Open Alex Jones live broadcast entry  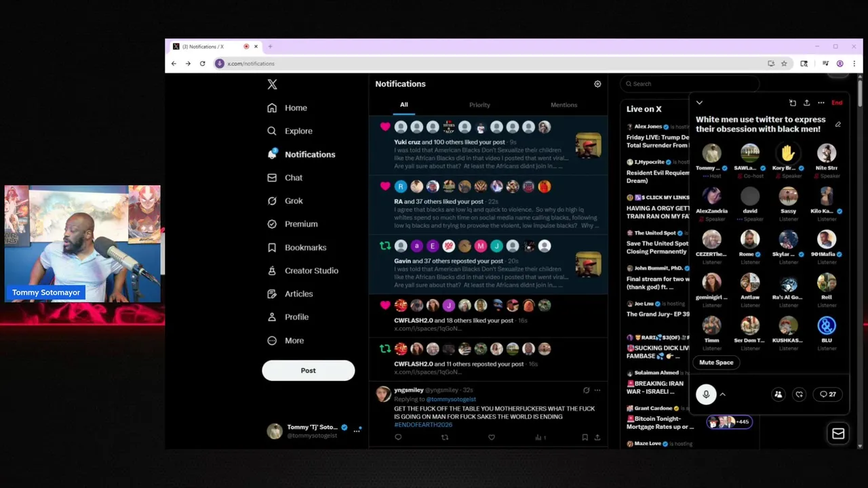656,136
